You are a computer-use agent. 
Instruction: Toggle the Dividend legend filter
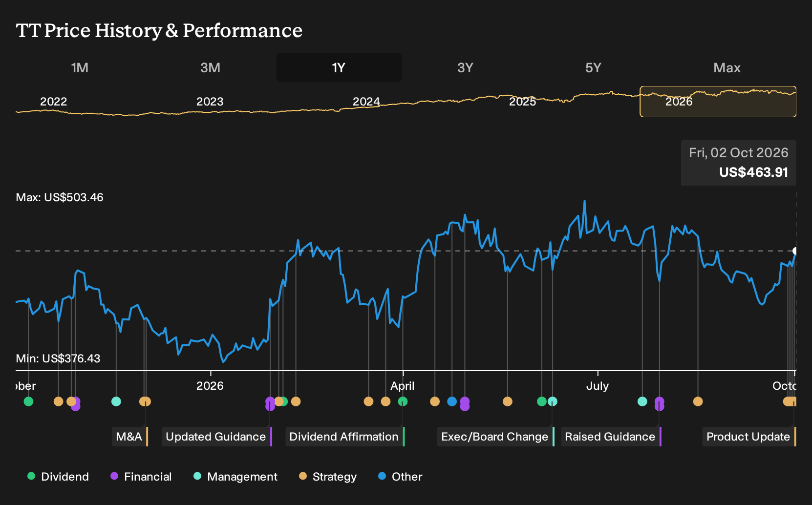click(x=58, y=477)
